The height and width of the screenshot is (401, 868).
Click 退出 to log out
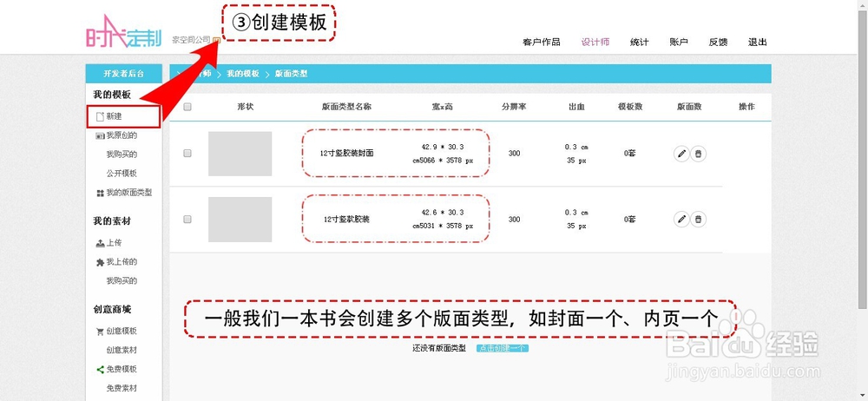click(x=757, y=42)
